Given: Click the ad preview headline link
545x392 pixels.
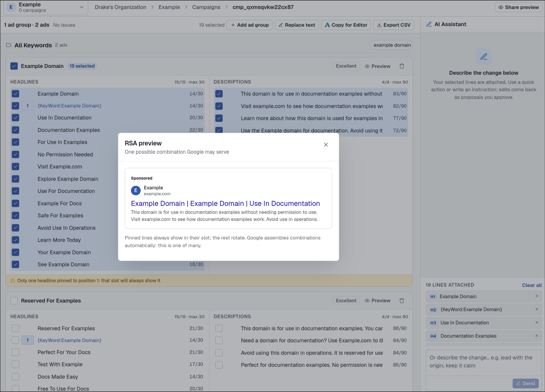Looking at the screenshot, I should [225, 204].
